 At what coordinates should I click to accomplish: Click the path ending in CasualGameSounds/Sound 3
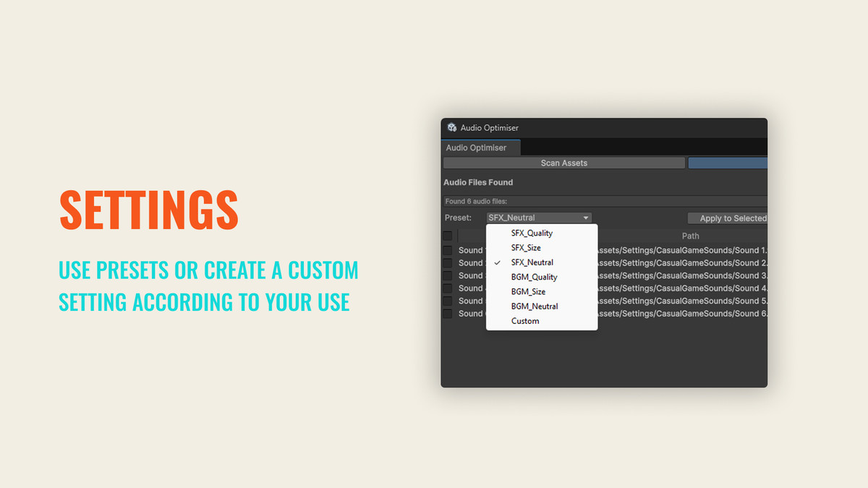point(682,275)
